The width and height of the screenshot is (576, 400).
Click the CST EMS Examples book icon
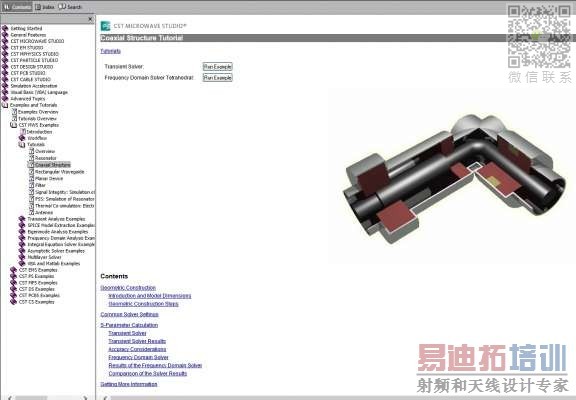pos(14,270)
